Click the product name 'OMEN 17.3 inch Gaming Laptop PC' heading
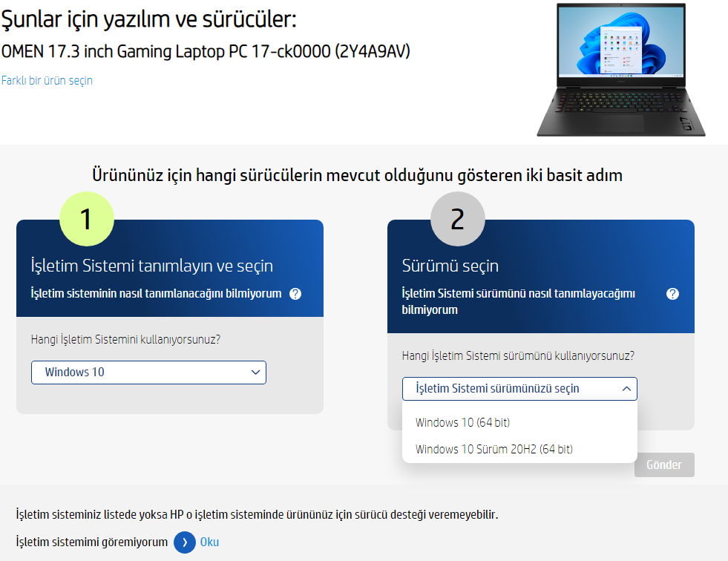 (206, 51)
